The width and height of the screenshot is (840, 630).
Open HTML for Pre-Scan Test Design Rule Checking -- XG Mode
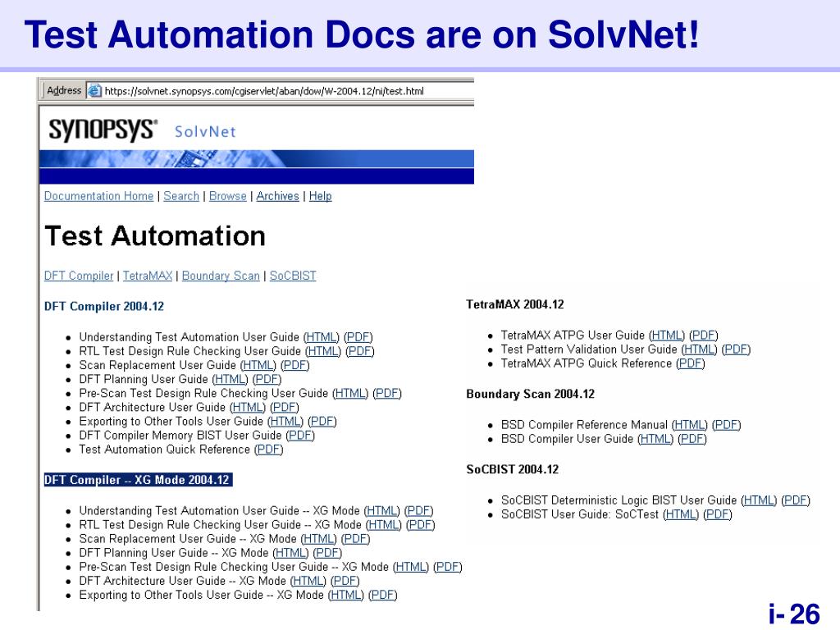(411, 566)
